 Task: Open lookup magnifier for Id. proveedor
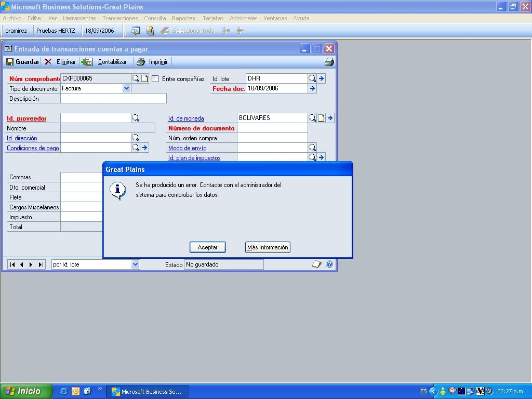136,118
